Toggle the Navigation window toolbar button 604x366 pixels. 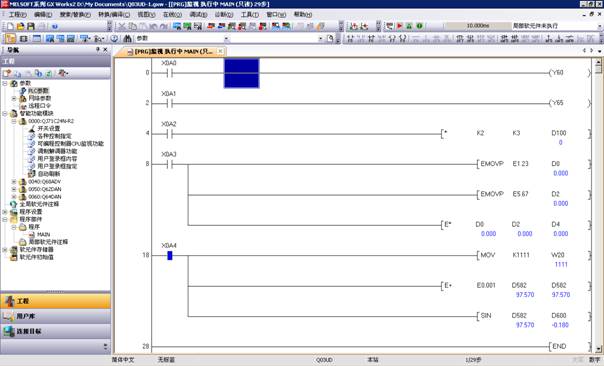(x=10, y=39)
